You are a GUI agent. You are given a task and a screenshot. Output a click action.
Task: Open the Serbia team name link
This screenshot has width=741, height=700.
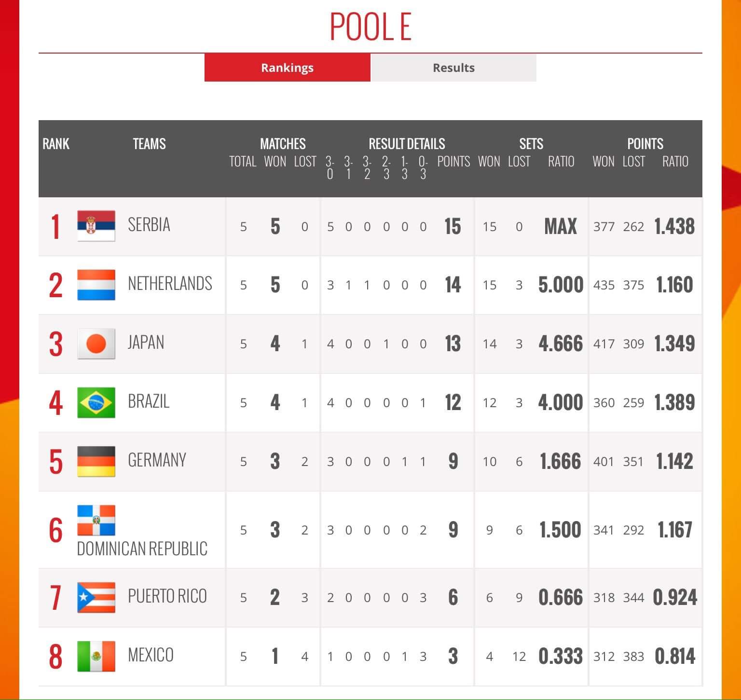[149, 225]
